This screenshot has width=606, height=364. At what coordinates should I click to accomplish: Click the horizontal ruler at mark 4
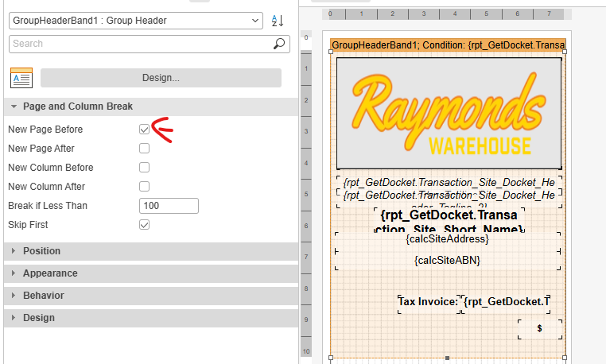pyautogui.click(x=455, y=14)
